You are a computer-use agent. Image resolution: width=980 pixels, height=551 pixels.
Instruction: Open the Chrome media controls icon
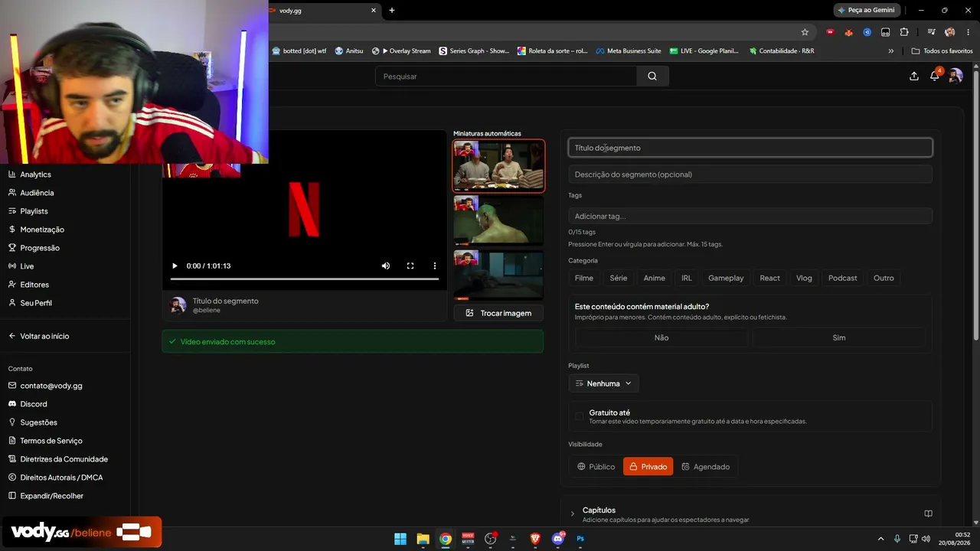pos(931,32)
